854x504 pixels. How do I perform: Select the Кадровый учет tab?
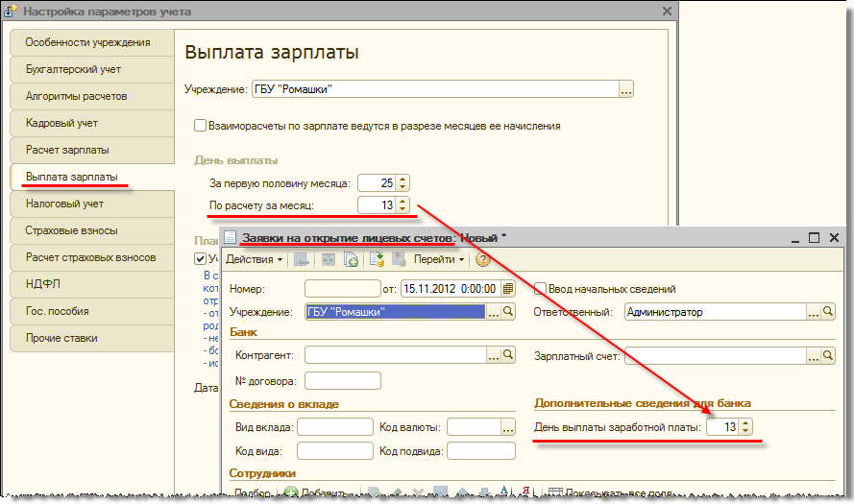[x=92, y=123]
